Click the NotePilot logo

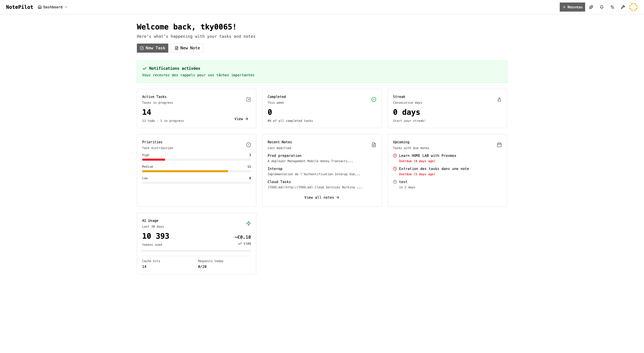(20, 7)
